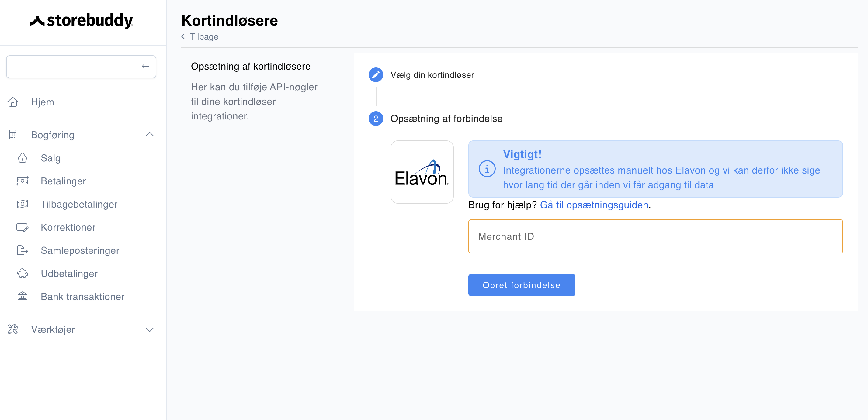Select Korrektioner in sidebar
Image resolution: width=868 pixels, height=420 pixels.
(x=68, y=227)
